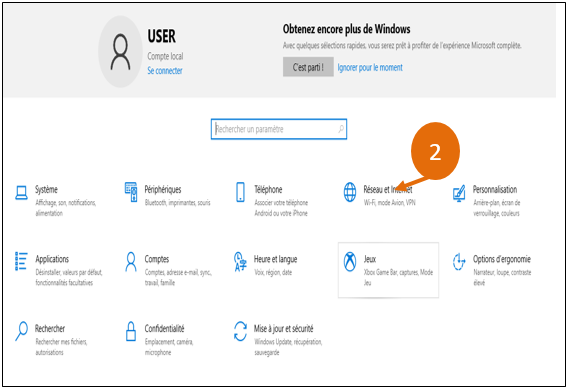Click the Comptes person icon
Screen dimensions: 568x391
click(x=131, y=262)
